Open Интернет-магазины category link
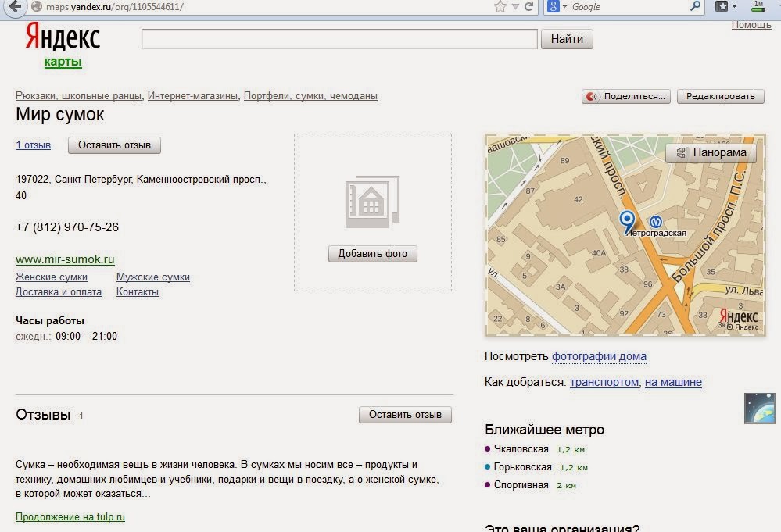This screenshot has width=781, height=532. (x=192, y=95)
